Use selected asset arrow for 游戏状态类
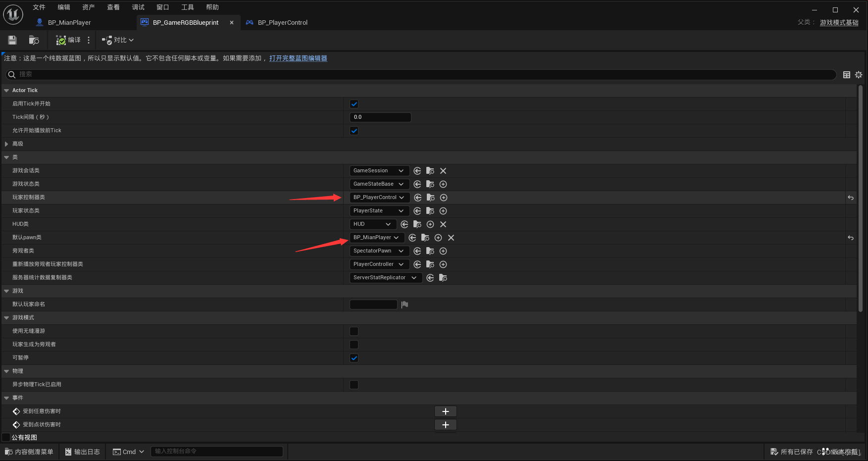Image resolution: width=868 pixels, height=461 pixels. 417,184
